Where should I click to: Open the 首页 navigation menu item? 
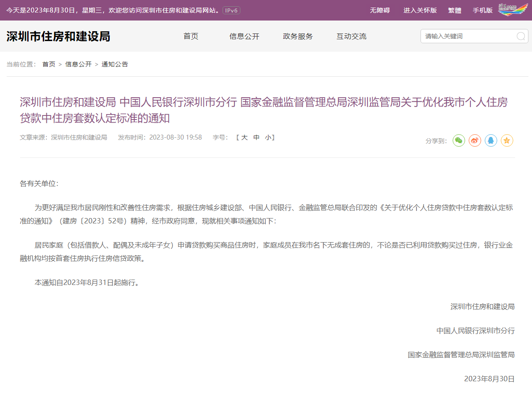191,37
